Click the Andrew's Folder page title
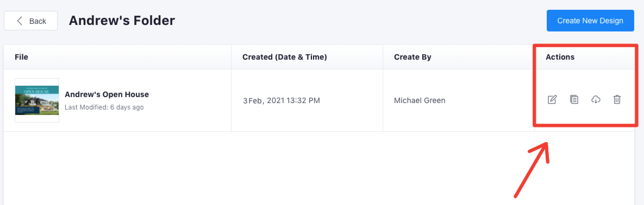The height and width of the screenshot is (205, 644). (x=122, y=21)
